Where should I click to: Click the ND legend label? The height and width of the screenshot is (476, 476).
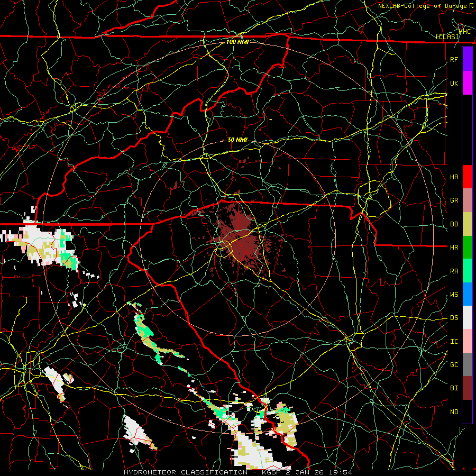[x=454, y=412]
